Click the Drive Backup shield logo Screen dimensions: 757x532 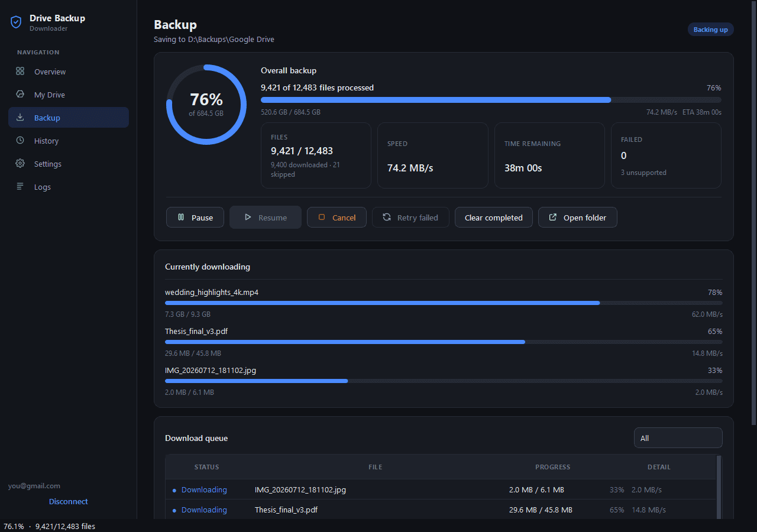(16, 22)
